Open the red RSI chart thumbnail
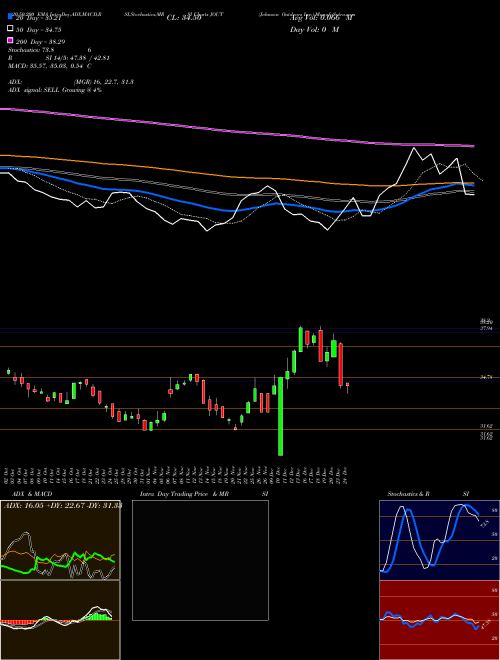Screen dimensions: 500x660 [x=439, y=620]
